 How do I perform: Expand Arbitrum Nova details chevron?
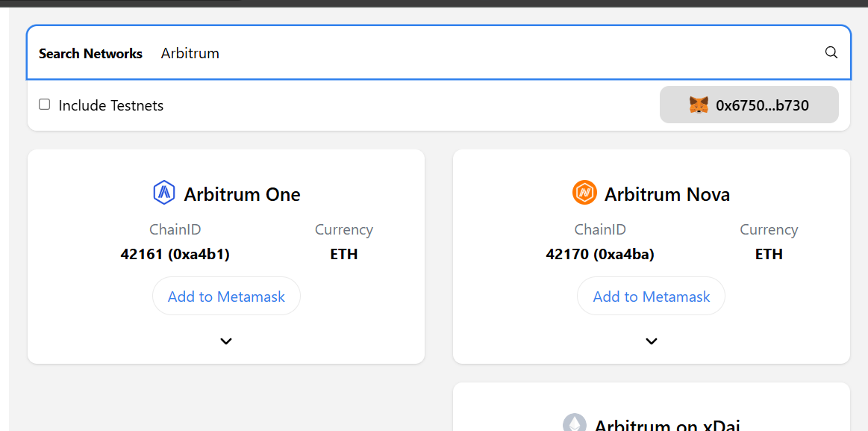click(x=652, y=341)
